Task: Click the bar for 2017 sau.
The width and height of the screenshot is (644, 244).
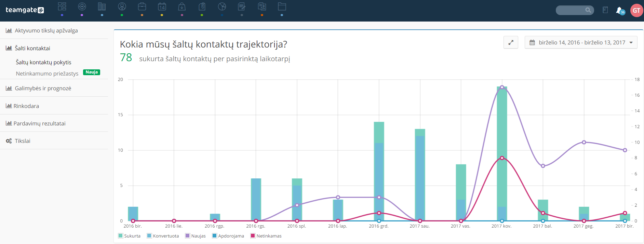Action: point(420,175)
